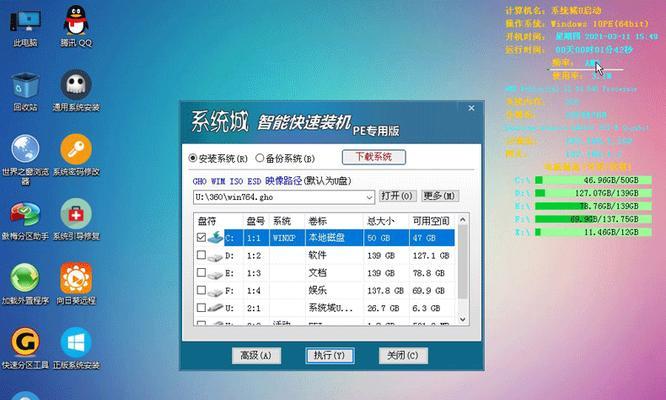Click the 文档 volume label
Screen dimensions: 666x400
pos(317,273)
